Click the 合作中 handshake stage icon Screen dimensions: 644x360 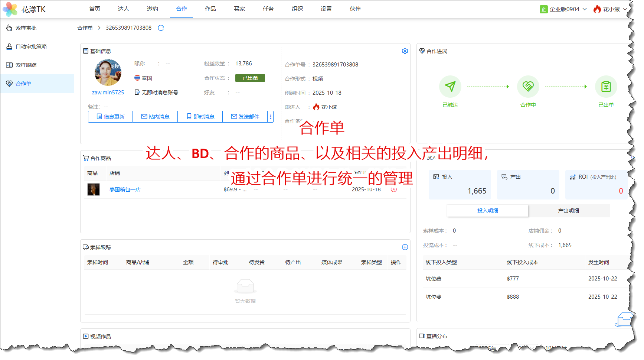tap(528, 87)
